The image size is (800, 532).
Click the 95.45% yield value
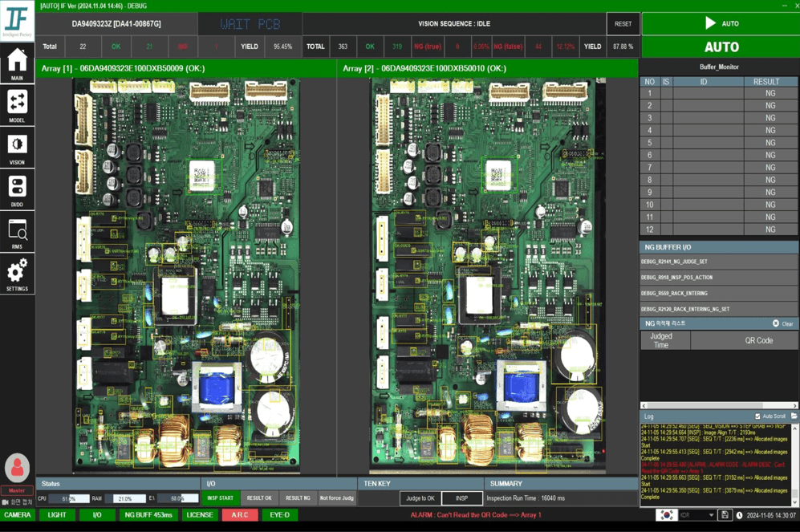pyautogui.click(x=282, y=47)
